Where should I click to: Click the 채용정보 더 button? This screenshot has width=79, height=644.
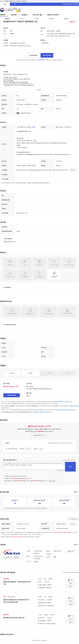(71, 551)
